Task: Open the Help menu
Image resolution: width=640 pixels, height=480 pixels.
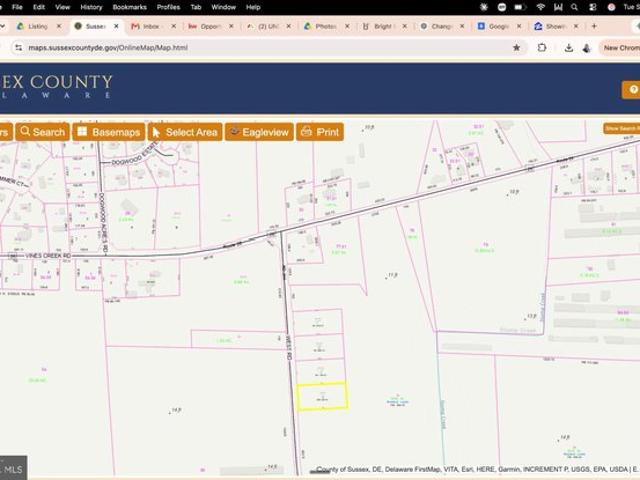Action: pyautogui.click(x=253, y=7)
